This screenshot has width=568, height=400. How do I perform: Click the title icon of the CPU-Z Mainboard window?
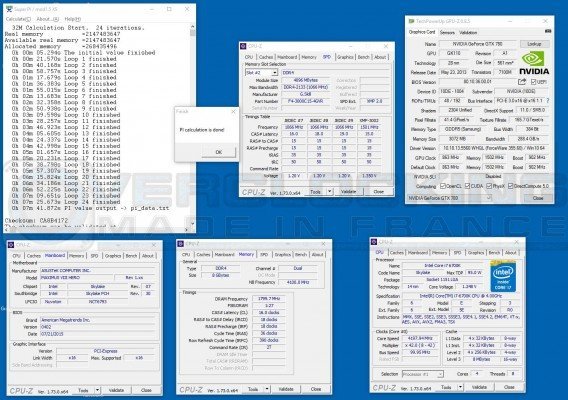click(x=11, y=245)
